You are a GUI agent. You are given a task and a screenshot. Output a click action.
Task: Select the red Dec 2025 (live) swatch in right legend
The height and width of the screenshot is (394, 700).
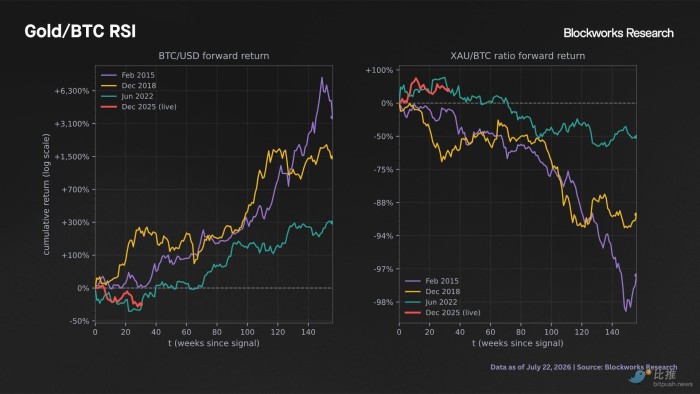click(x=412, y=312)
